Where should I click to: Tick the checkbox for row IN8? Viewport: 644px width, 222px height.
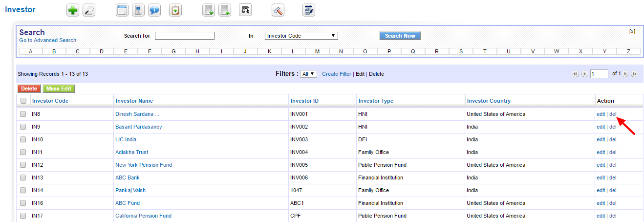[23, 114]
